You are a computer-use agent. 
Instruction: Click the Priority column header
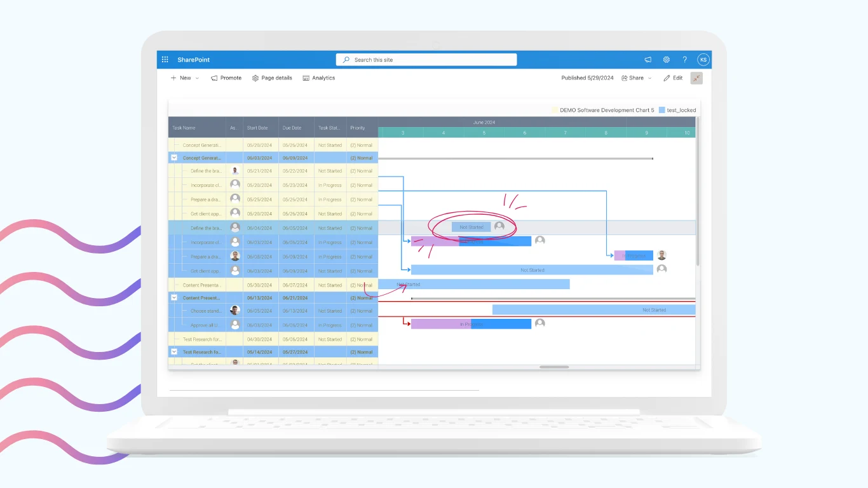pyautogui.click(x=362, y=128)
